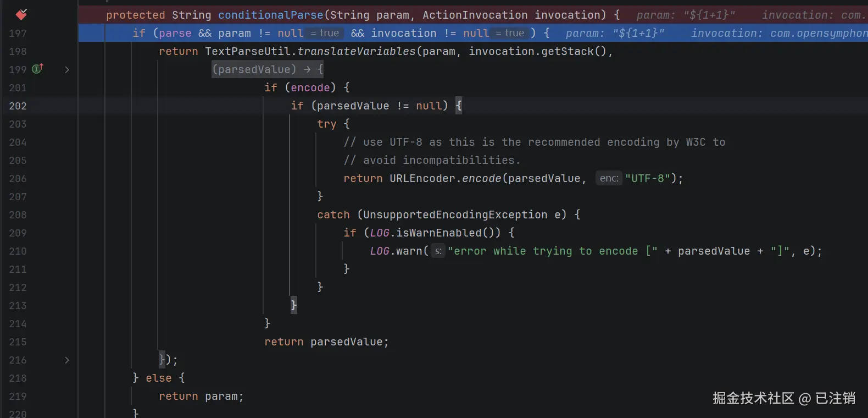Click the ActionInvocation parameter type
The image size is (868, 418).
[x=475, y=15]
